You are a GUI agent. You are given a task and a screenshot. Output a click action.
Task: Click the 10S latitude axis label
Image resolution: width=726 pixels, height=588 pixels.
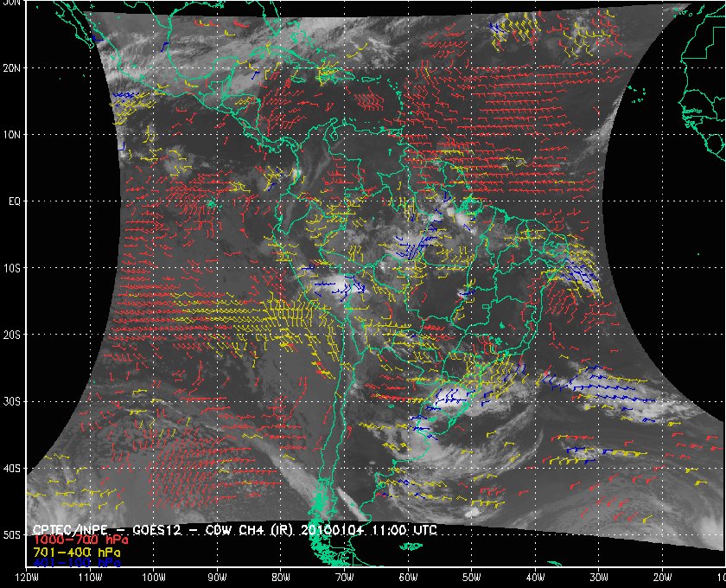(11, 268)
